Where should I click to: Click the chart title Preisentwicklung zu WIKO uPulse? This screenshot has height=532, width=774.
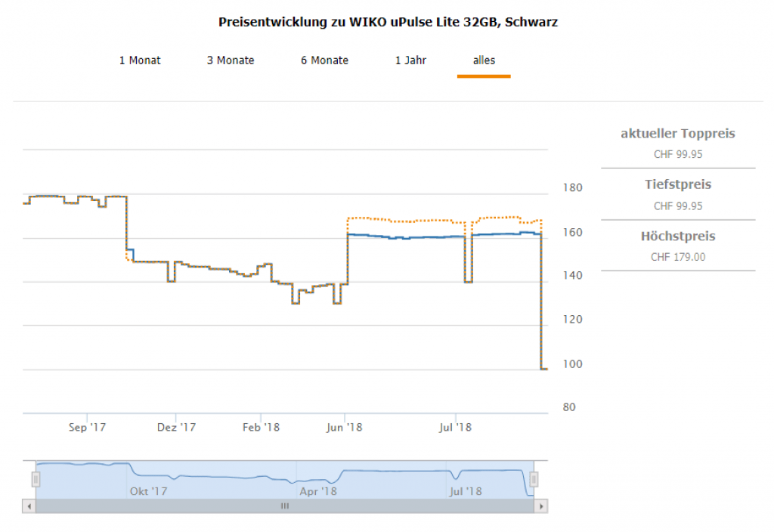pos(388,22)
